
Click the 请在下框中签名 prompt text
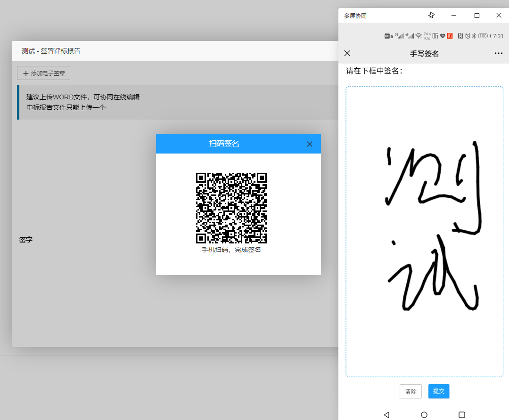(374, 71)
